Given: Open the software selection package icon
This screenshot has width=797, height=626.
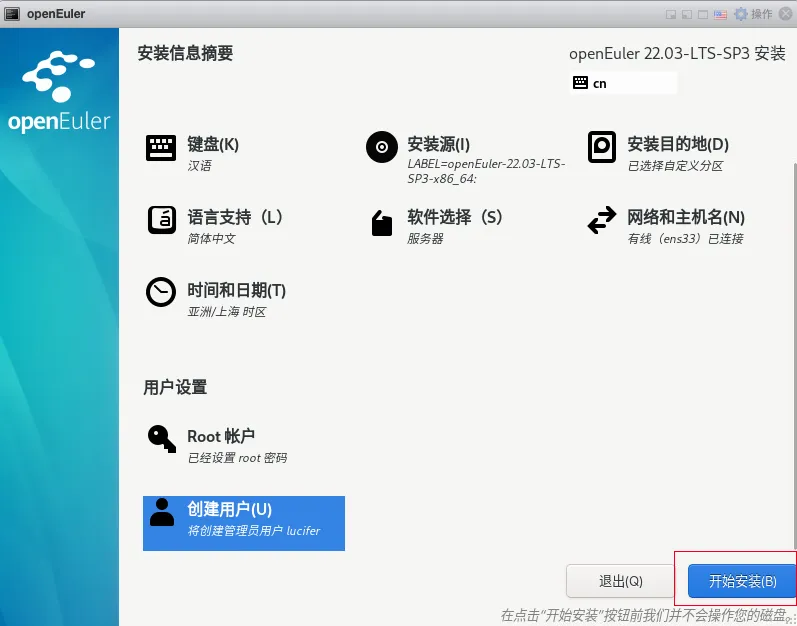Looking at the screenshot, I should (x=382, y=223).
